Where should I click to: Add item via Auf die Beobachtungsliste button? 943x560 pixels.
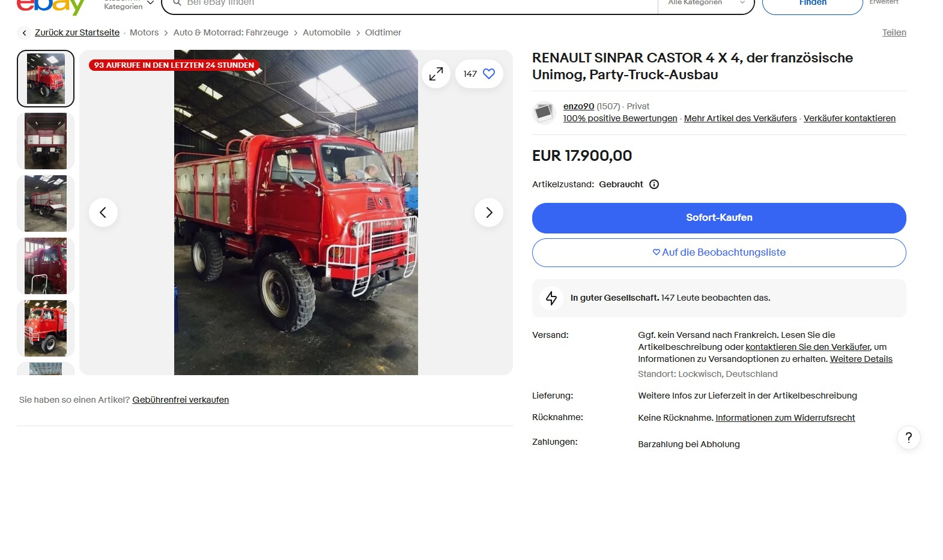[x=719, y=253]
